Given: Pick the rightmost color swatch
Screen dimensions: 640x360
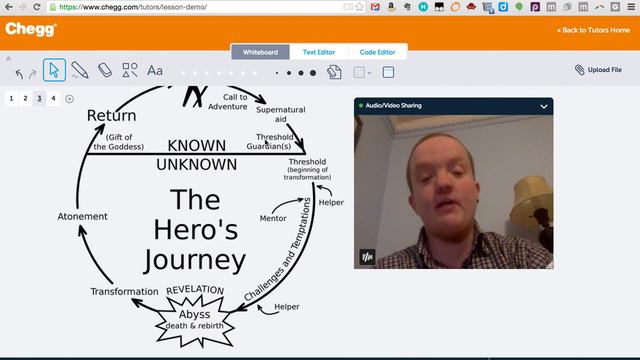Looking at the screenshot, I should tap(255, 73).
